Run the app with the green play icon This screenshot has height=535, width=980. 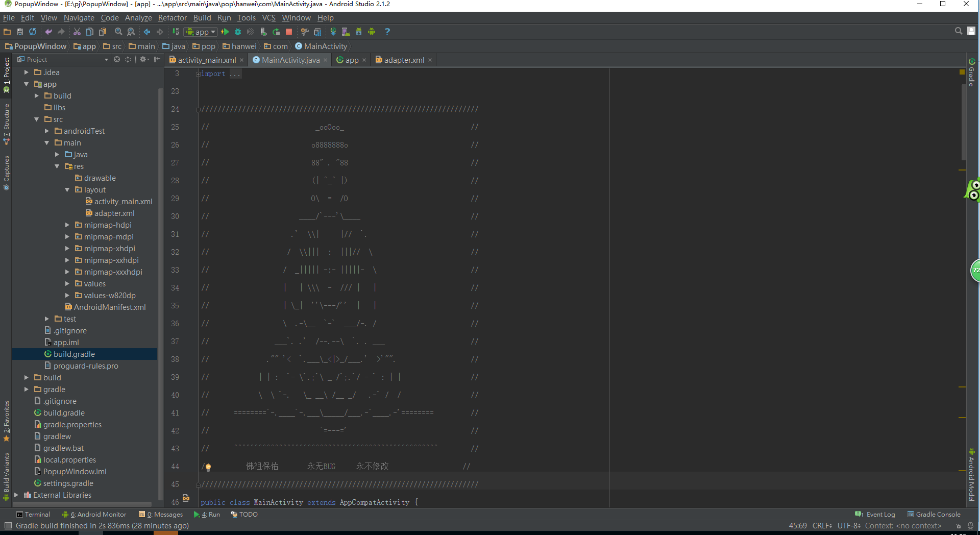click(x=225, y=32)
